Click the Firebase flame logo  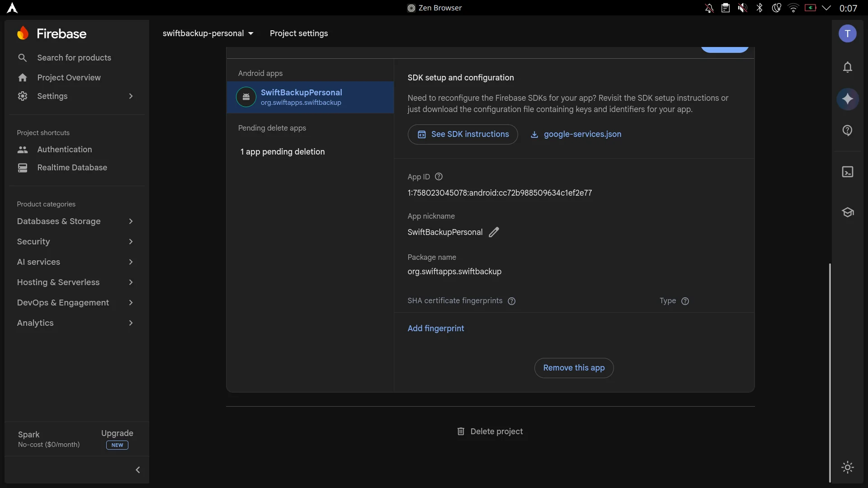pos(23,33)
